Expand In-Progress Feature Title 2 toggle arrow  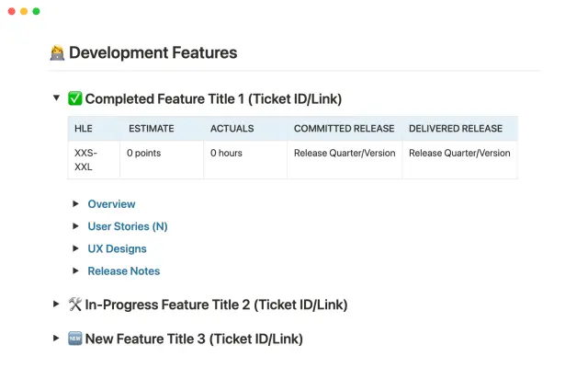coord(56,305)
